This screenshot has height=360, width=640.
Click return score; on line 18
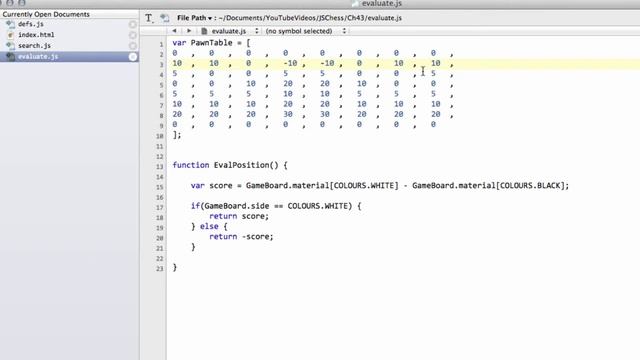point(239,216)
